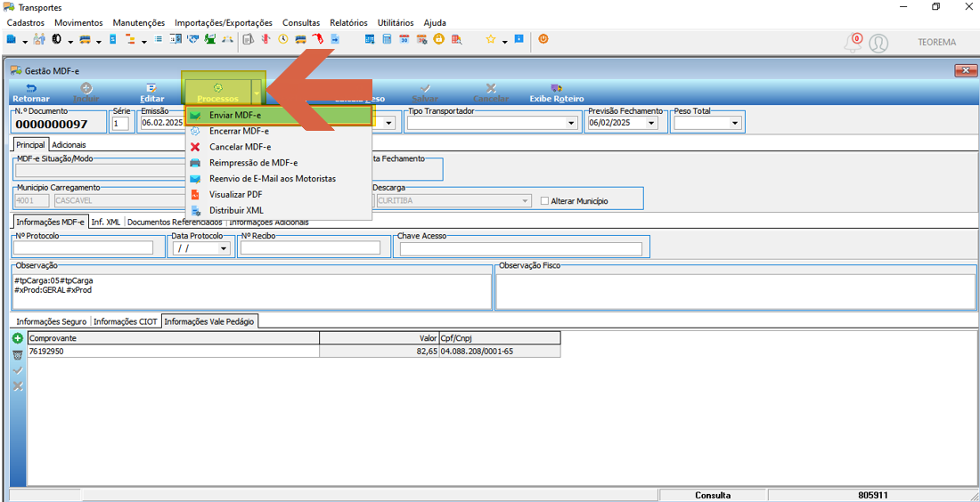Open the Informações CIOT tab
Image resolution: width=980 pixels, height=502 pixels.
(126, 322)
